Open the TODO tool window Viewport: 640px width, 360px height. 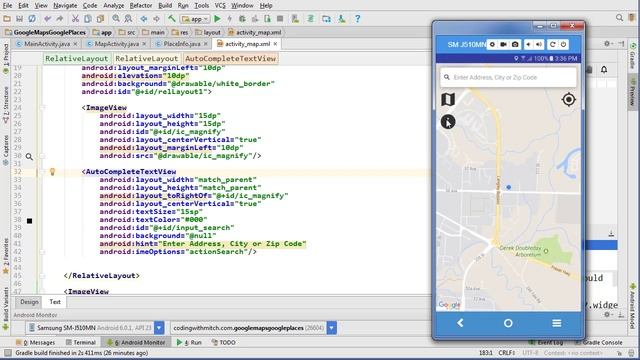click(223, 342)
